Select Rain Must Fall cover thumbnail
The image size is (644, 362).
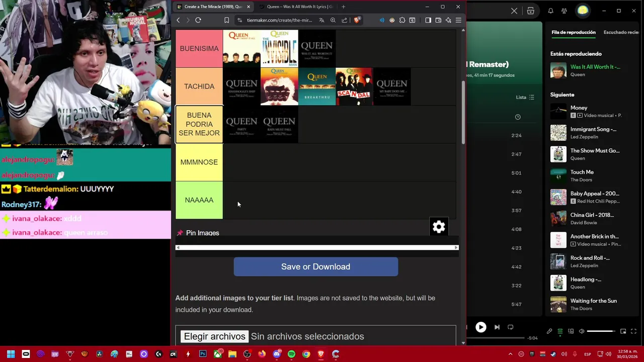pyautogui.click(x=279, y=124)
